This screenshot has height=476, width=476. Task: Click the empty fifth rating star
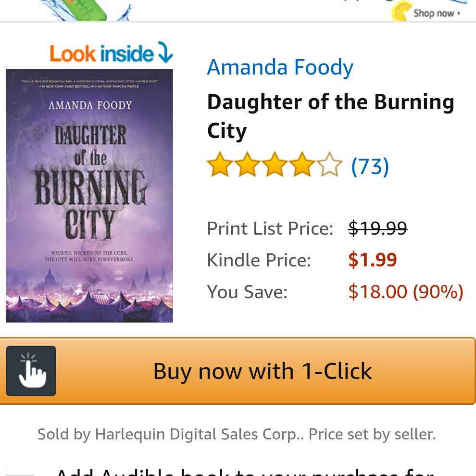329,165
